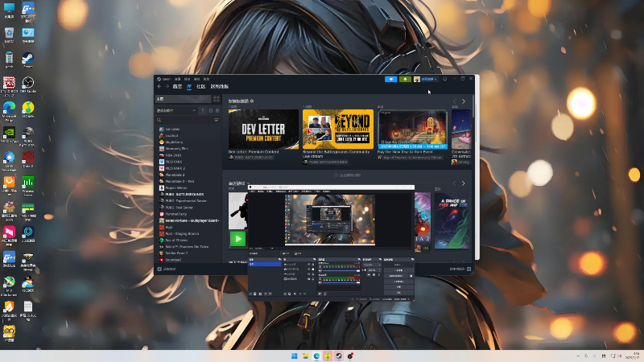Open A Dance of Fire and Ice cover
This screenshot has width=644, height=362.
[452, 220]
